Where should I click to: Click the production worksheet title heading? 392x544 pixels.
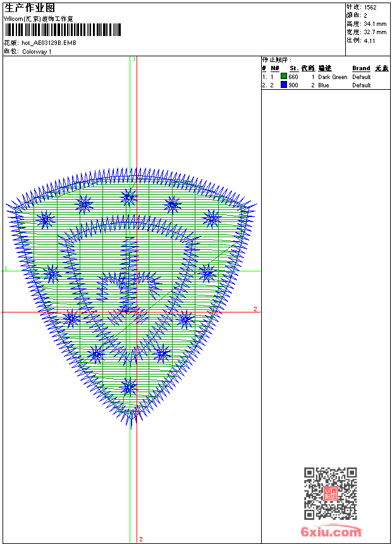point(30,8)
